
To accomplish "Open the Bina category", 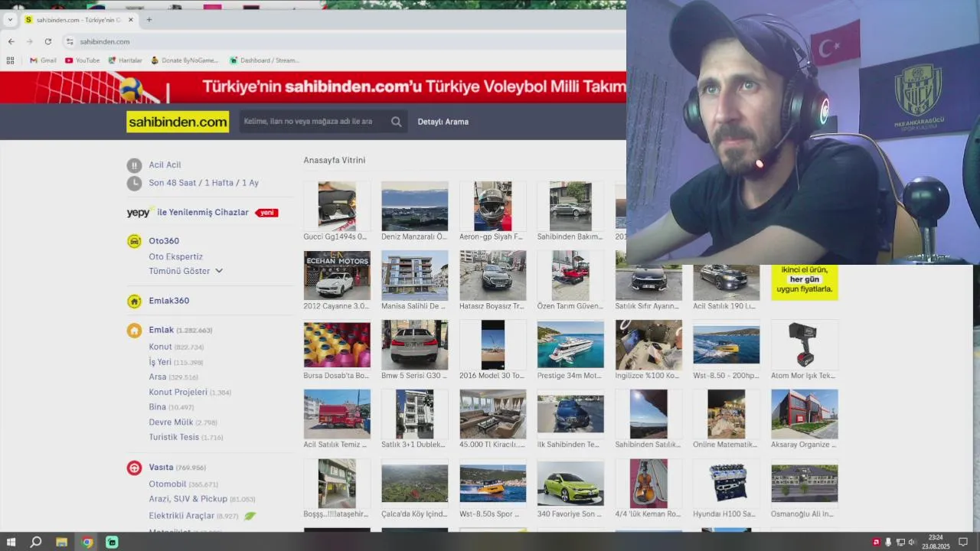I will coord(157,407).
